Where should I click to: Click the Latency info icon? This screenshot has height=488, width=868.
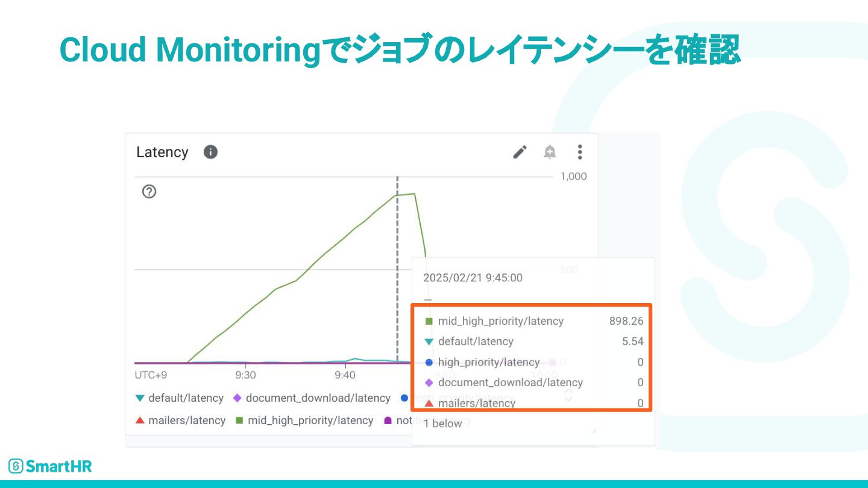[210, 152]
